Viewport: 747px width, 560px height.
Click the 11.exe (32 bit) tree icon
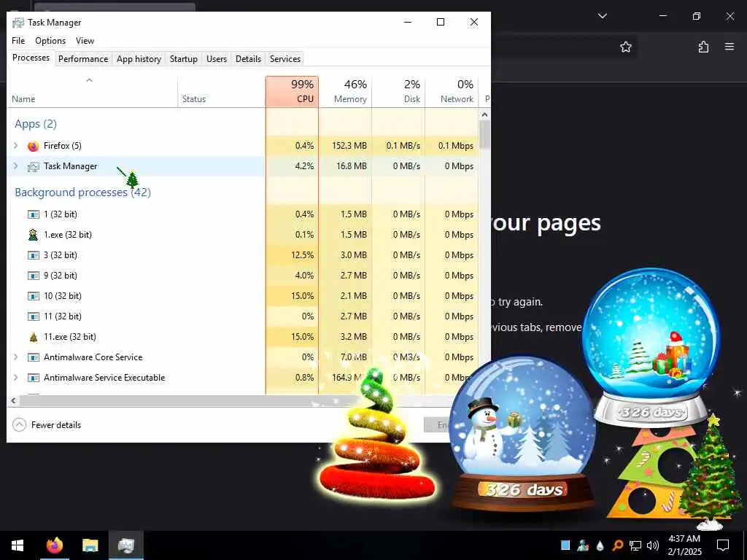point(34,337)
